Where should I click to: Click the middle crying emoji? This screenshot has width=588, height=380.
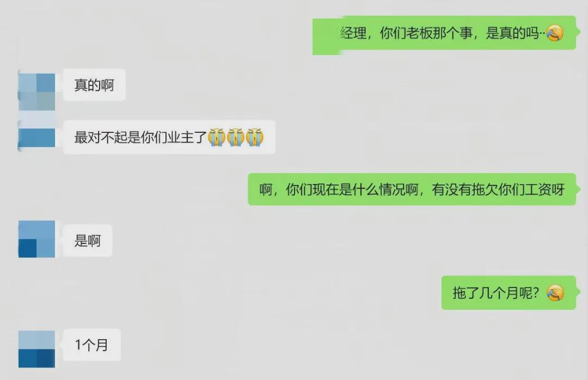[x=236, y=137]
